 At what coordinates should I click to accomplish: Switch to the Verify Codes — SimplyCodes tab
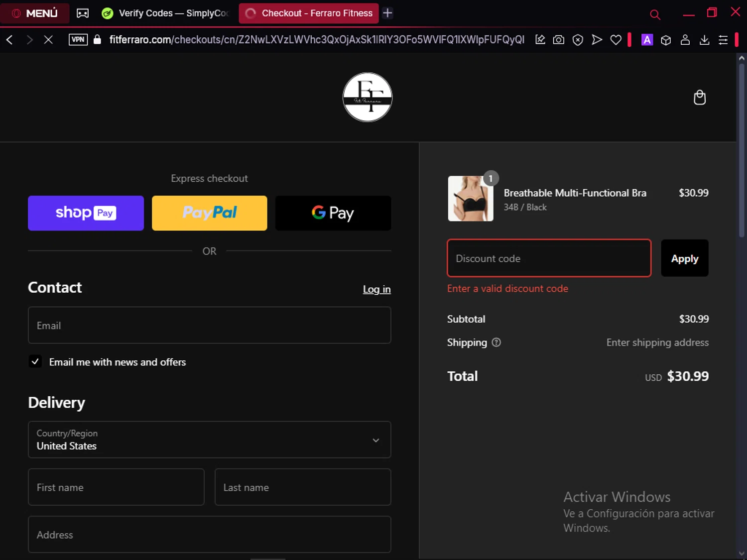pos(165,13)
